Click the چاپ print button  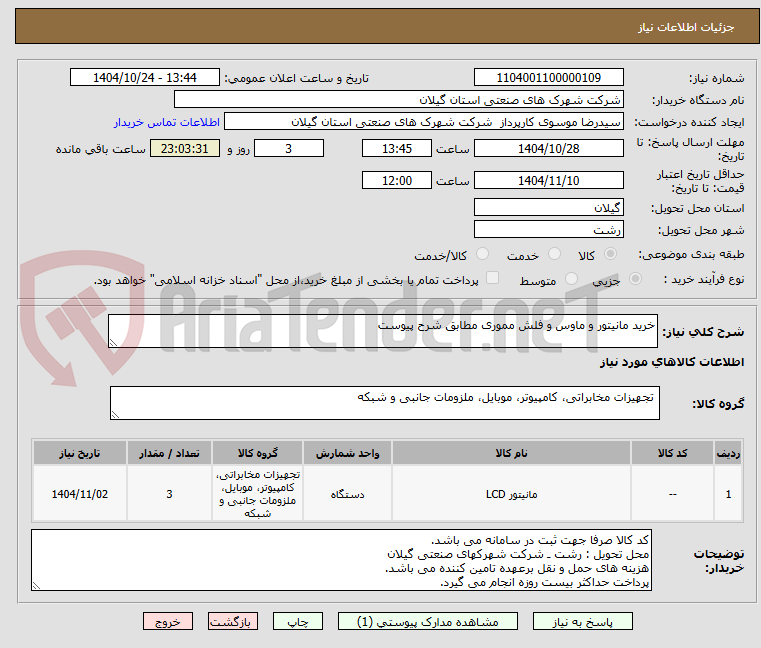[298, 621]
